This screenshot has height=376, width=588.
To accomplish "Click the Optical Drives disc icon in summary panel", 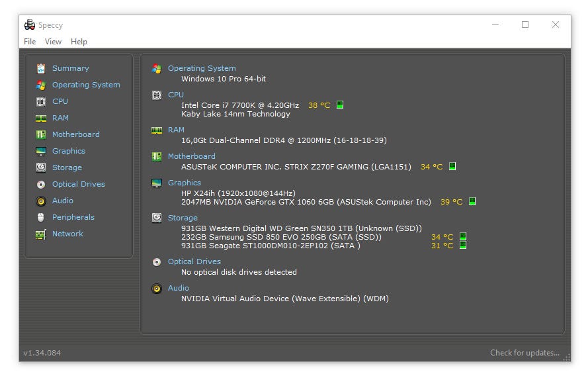I will (157, 262).
